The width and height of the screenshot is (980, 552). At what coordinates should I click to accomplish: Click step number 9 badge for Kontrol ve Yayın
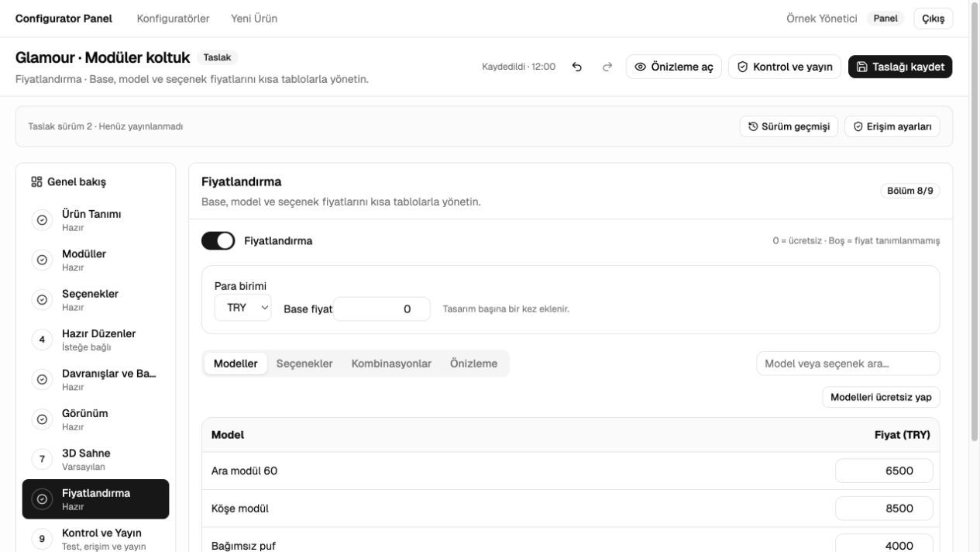click(42, 539)
